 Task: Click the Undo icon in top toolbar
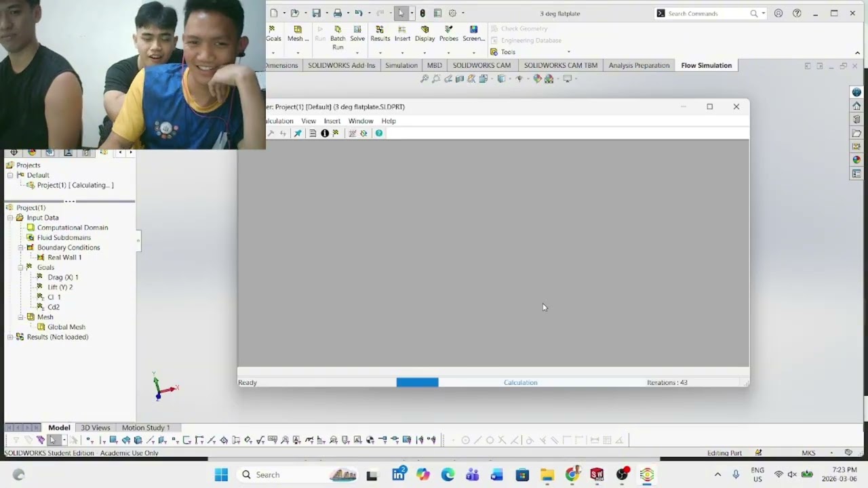tap(358, 13)
